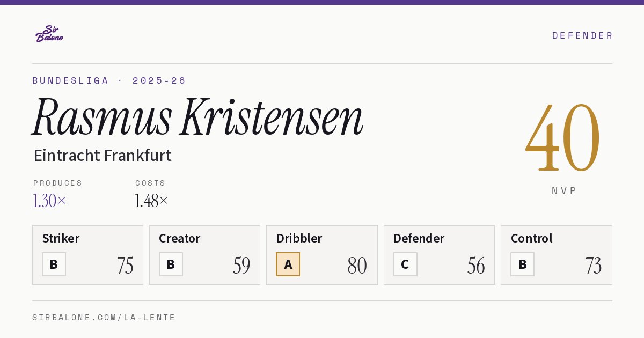The image size is (644, 338).
Task: Click the Creator score 59
Action: tap(241, 265)
